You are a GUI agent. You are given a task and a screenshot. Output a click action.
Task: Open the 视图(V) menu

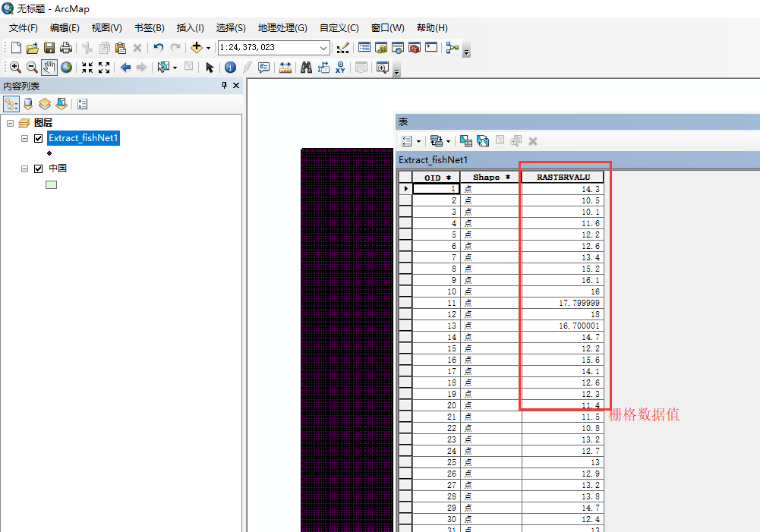106,27
